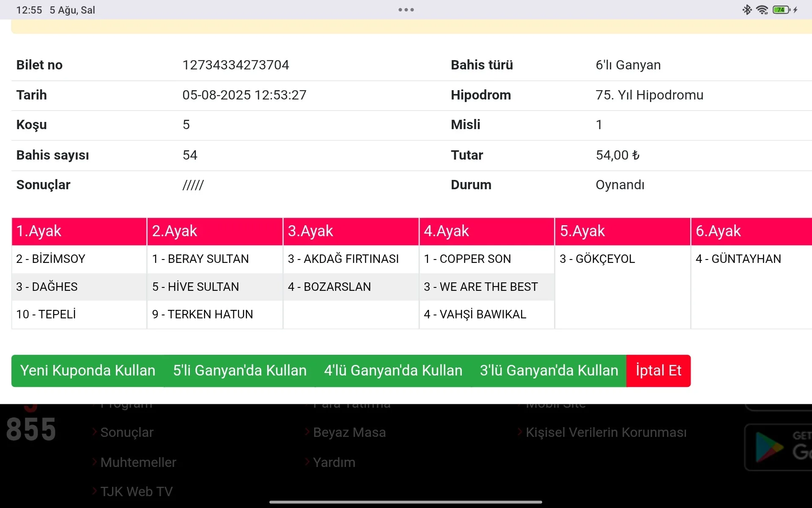This screenshot has width=812, height=508.
Task: Open the three-dot multitasking menu
Action: tap(406, 10)
